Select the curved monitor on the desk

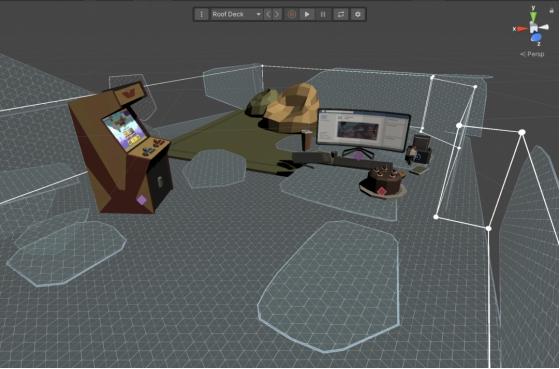(364, 131)
